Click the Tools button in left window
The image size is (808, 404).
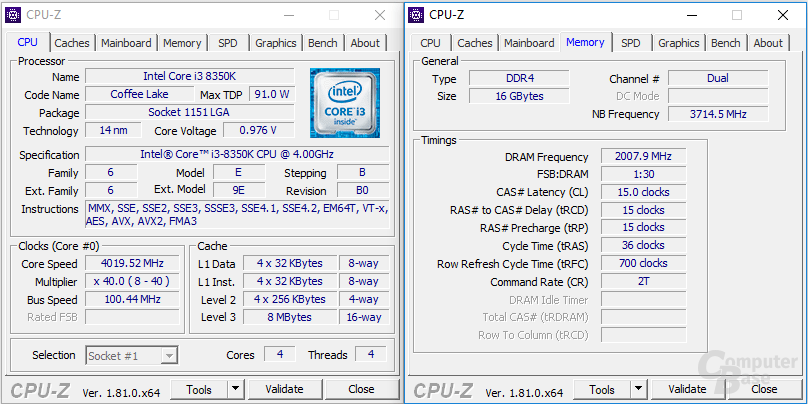(x=199, y=389)
